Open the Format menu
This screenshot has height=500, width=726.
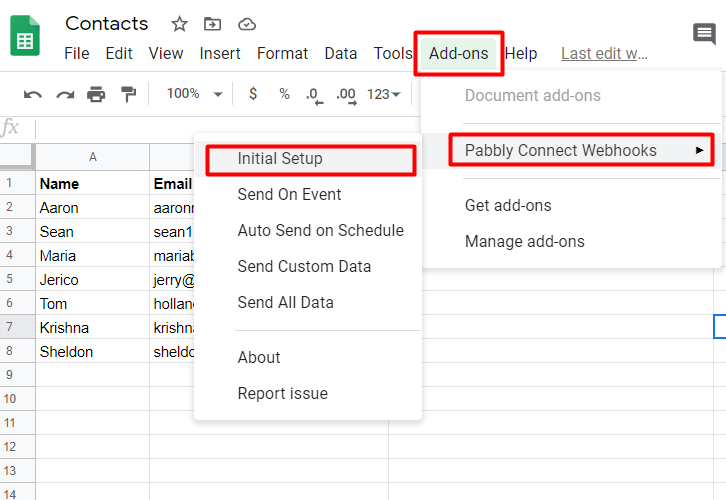pos(282,54)
